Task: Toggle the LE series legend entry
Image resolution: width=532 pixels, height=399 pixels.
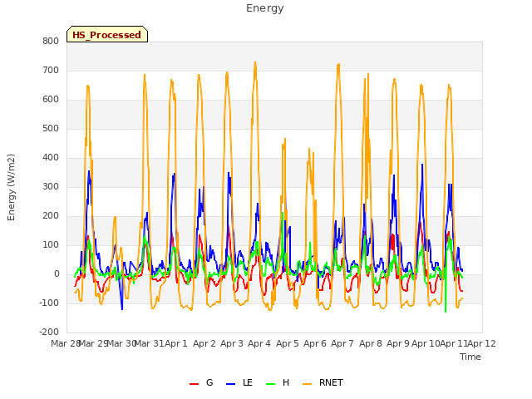Action: [239, 382]
